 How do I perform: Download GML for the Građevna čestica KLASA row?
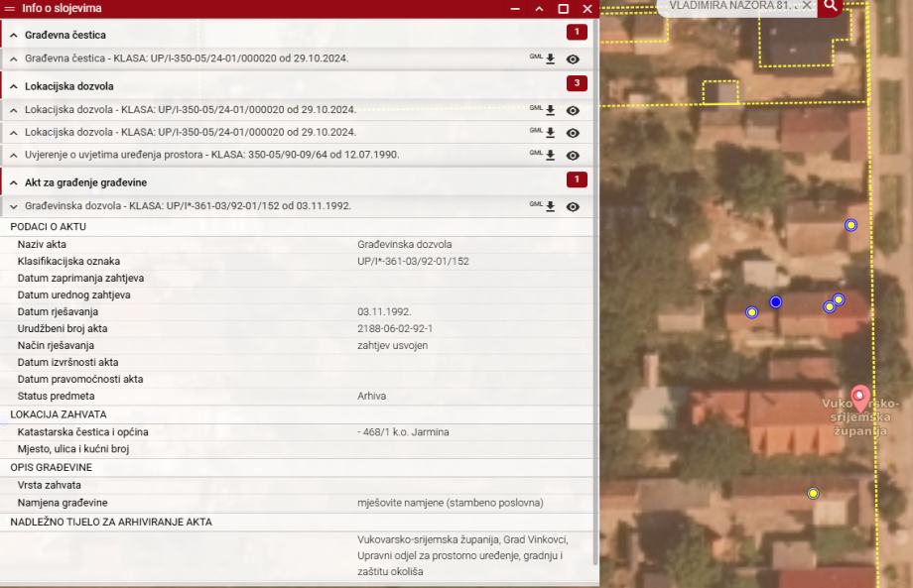pos(550,59)
